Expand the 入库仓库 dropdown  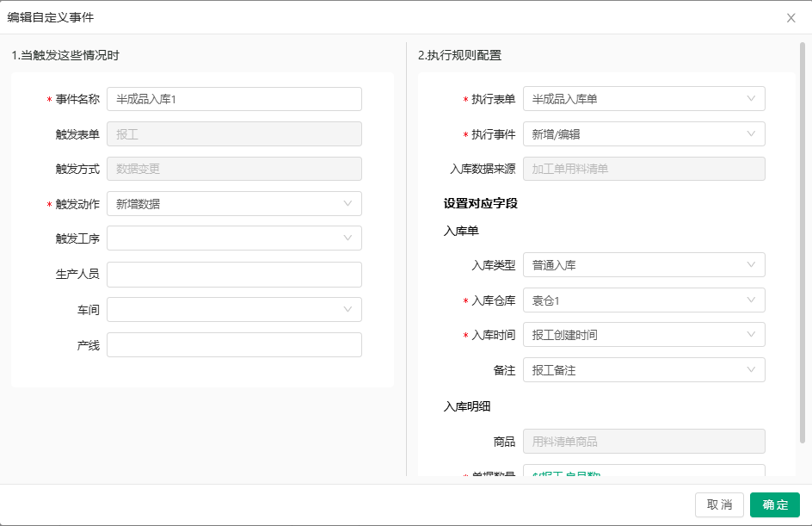pyautogui.click(x=643, y=300)
